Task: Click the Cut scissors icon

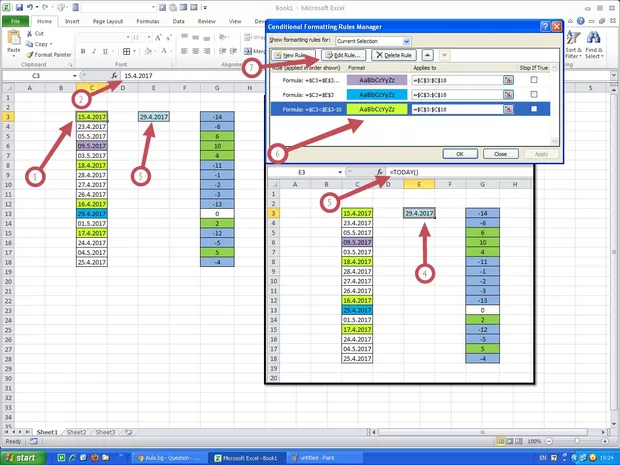Action: pyautogui.click(x=29, y=34)
